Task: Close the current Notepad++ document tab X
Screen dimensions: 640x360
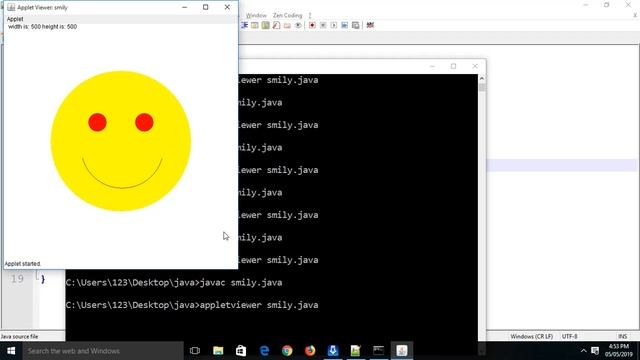Action: 635,16
